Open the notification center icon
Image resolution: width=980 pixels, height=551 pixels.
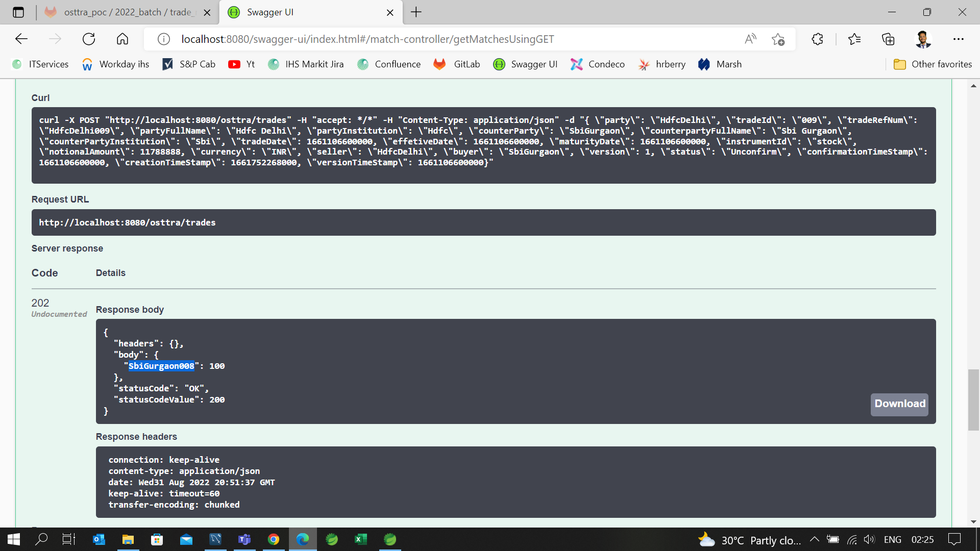(954, 539)
